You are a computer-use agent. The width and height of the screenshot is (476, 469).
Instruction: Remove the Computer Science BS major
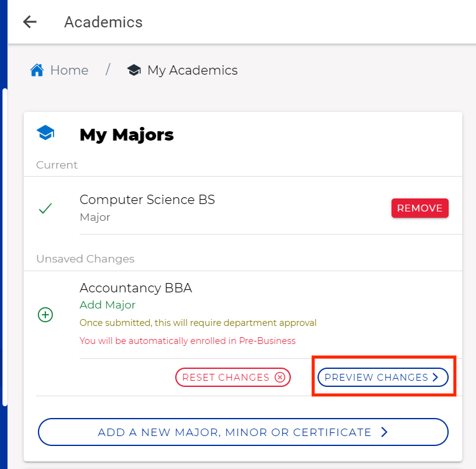(420, 208)
